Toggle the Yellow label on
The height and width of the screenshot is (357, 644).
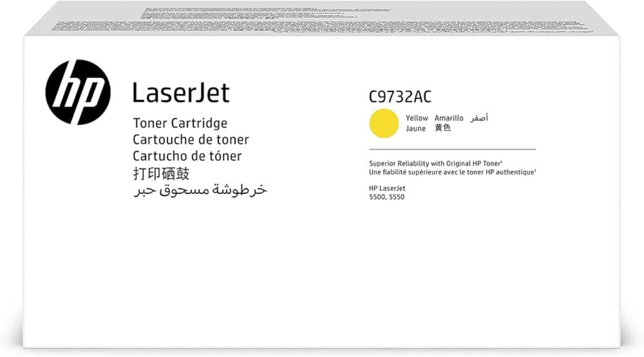coord(416,118)
